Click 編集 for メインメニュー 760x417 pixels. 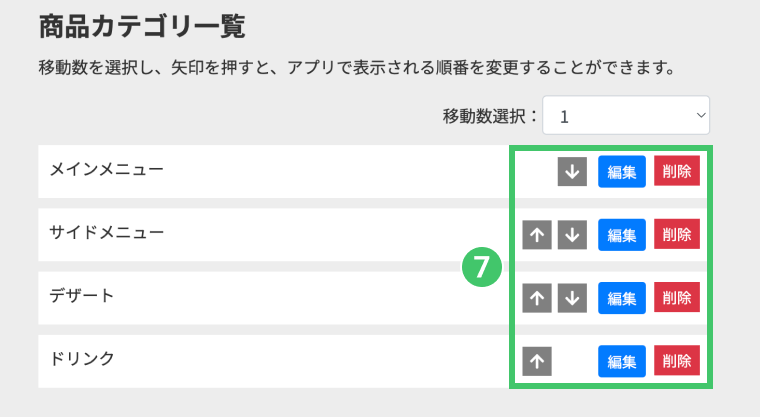[622, 172]
